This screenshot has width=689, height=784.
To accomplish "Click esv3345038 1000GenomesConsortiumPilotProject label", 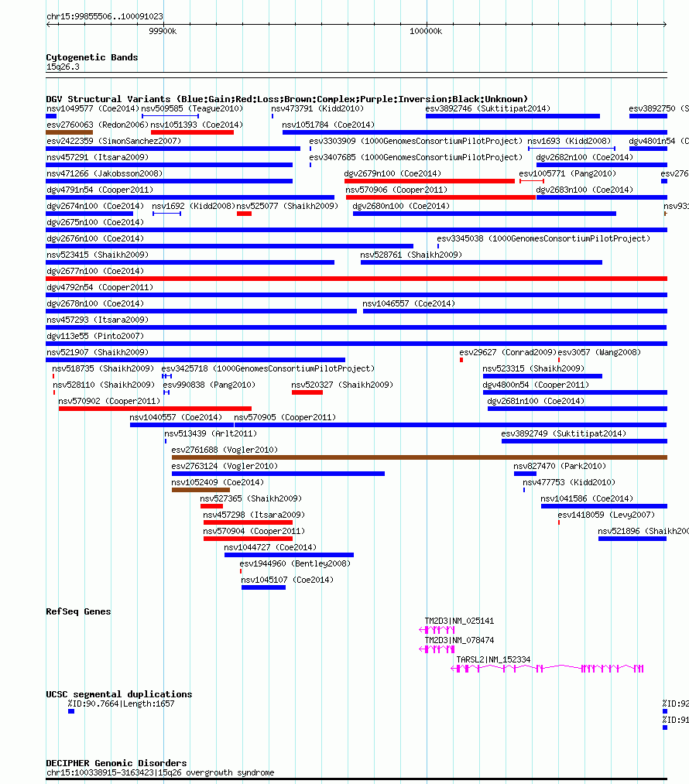I will pyautogui.click(x=543, y=238).
